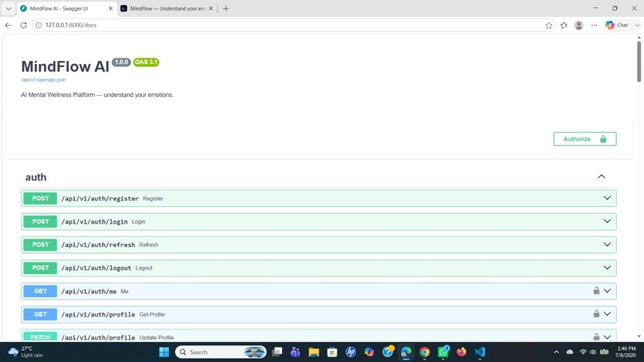Click the POST badge for register endpoint

[40, 198]
